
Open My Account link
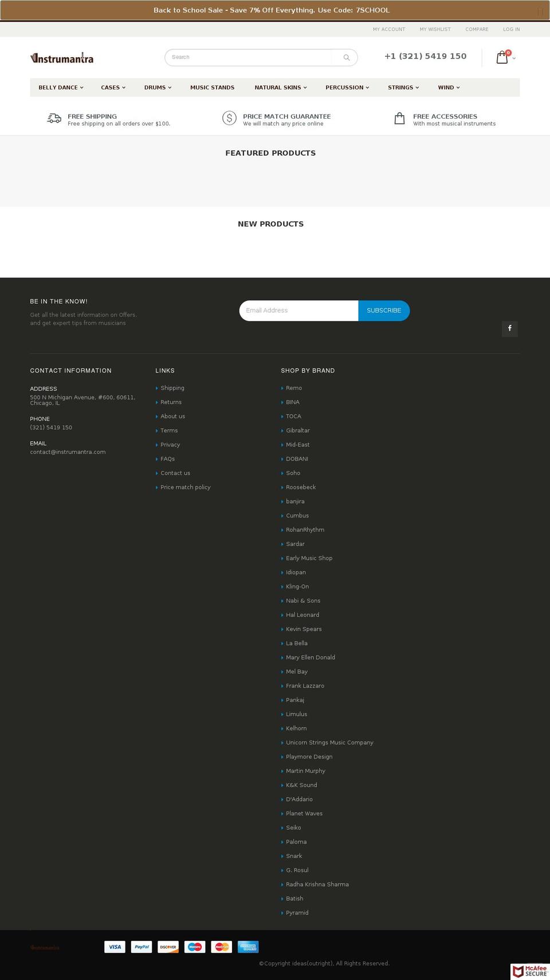[x=389, y=29]
